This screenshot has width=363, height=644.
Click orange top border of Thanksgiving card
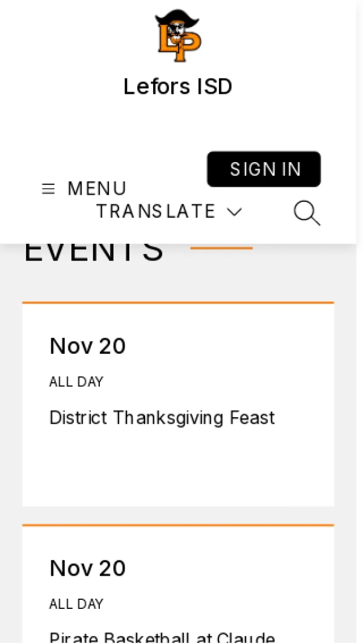point(178,302)
